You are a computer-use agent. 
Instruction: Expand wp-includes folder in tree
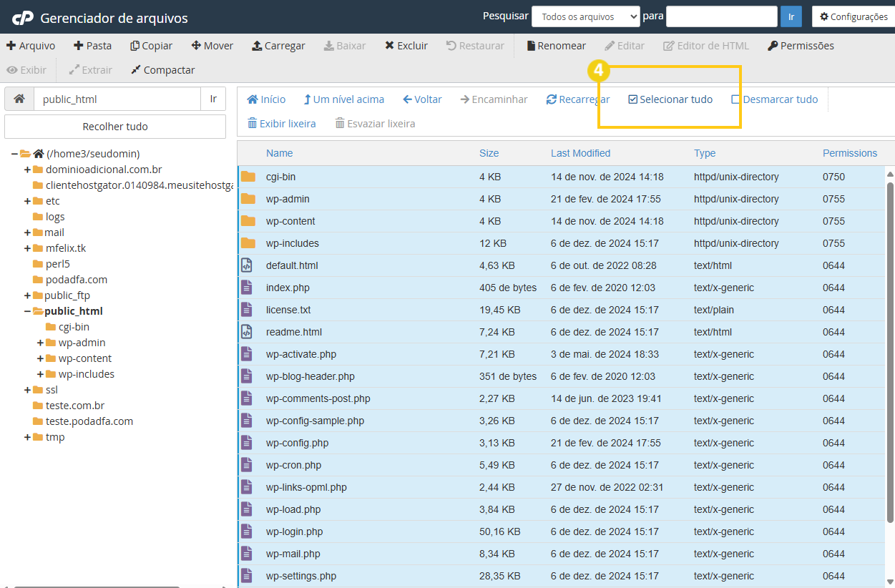pos(40,374)
